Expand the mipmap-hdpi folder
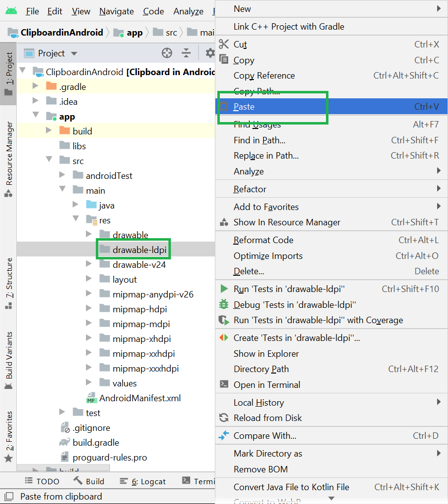 (x=89, y=308)
